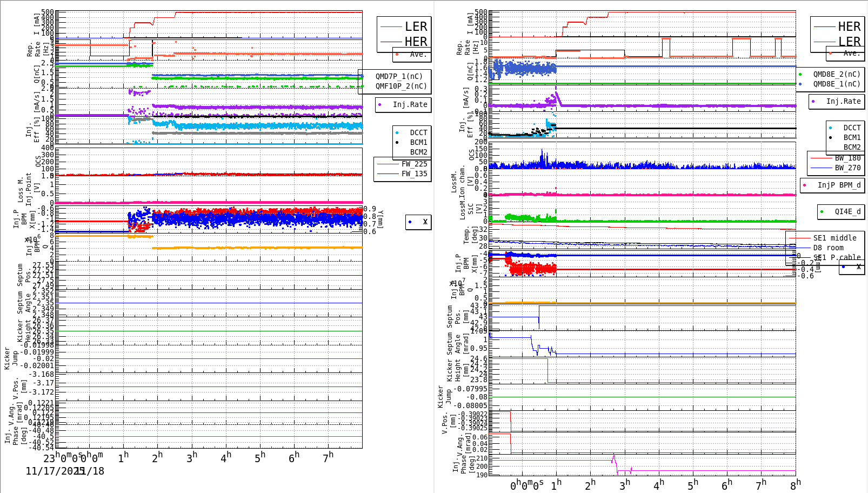Click the DCCT legend entry in the left plot

418,132
